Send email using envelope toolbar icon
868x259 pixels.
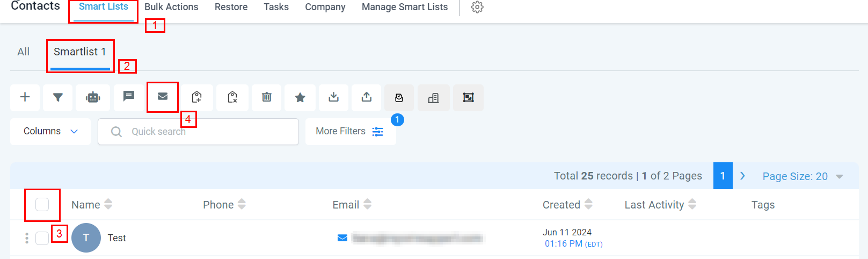(163, 97)
